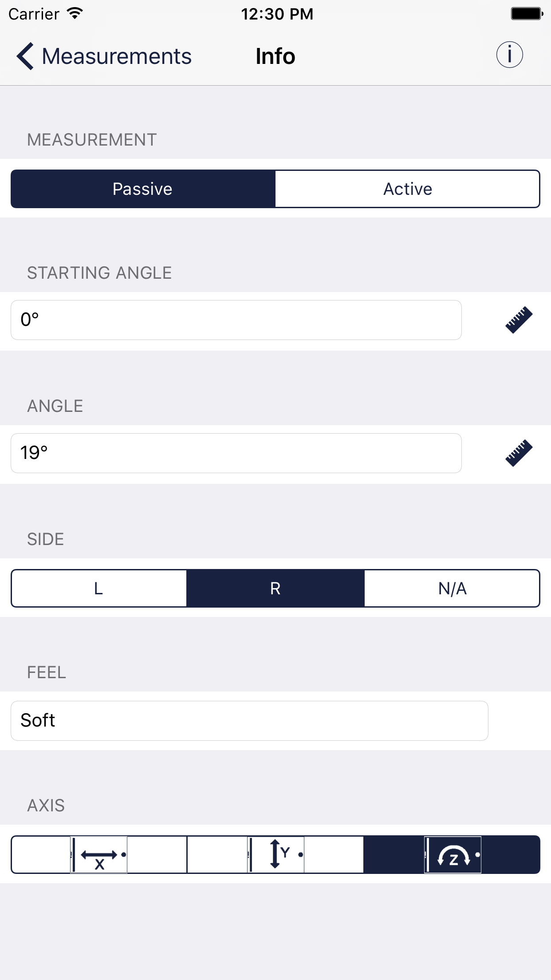This screenshot has width=551, height=980.
Task: Choose L for the side
Action: click(99, 589)
